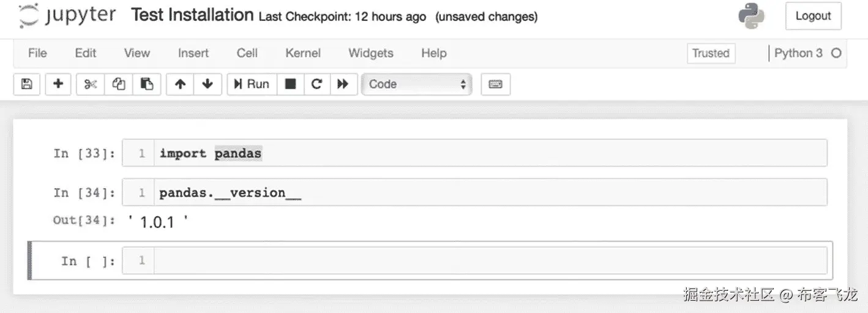Open the Kernel menu
The width and height of the screenshot is (868, 313).
tap(303, 53)
